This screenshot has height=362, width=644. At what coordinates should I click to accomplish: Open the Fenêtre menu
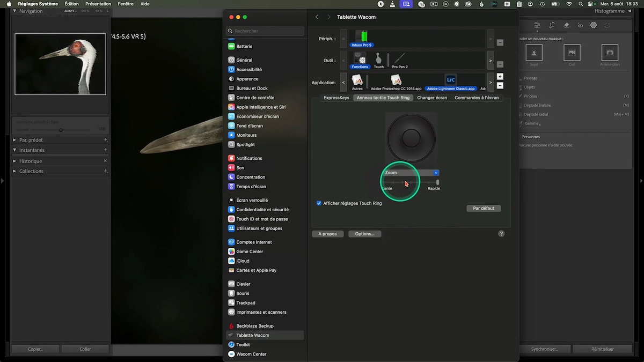(x=126, y=4)
